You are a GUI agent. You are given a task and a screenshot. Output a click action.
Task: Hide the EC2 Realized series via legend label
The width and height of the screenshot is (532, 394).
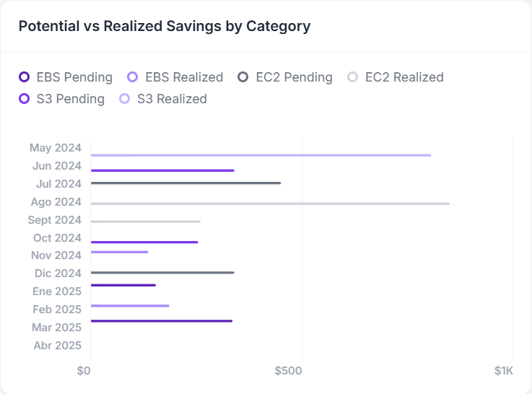pyautogui.click(x=404, y=77)
